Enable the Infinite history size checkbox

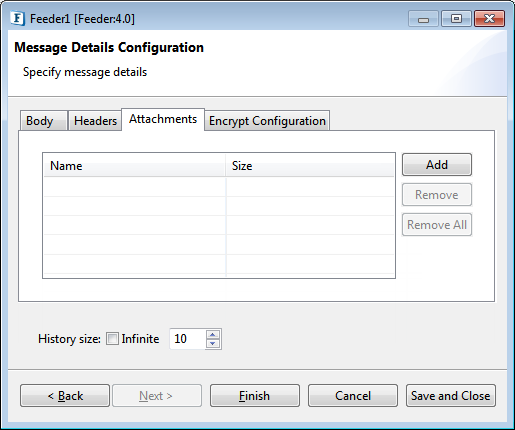(112, 339)
